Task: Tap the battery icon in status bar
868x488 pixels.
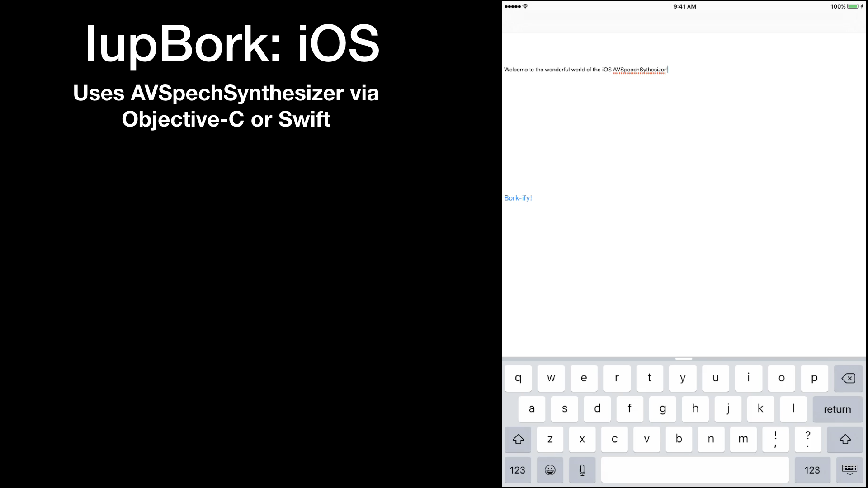Action: (x=853, y=6)
